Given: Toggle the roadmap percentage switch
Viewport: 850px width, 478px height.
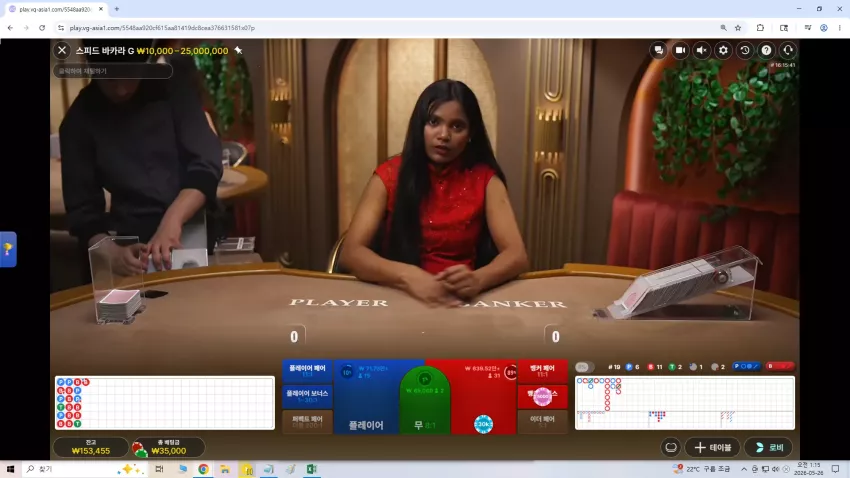Looking at the screenshot, I should (584, 367).
